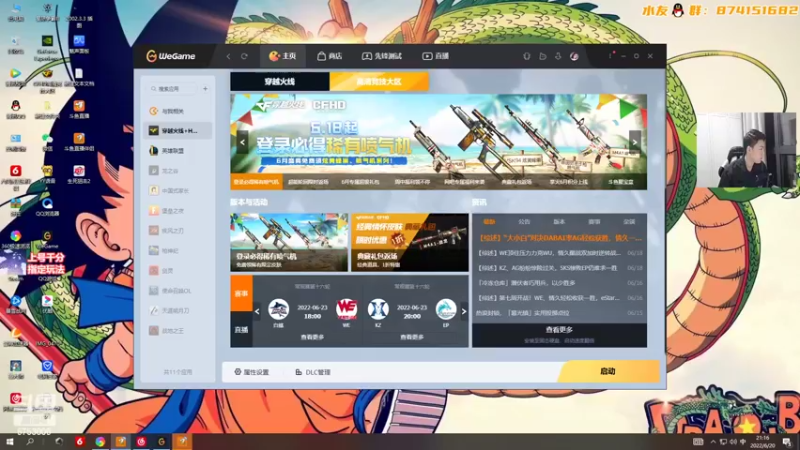The image size is (800, 450).
Task: Click the taskbar clock
Action: 762,442
